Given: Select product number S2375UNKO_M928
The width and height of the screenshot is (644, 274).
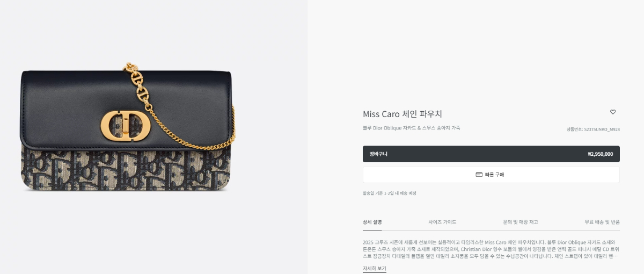Looking at the screenshot, I should [x=593, y=129].
